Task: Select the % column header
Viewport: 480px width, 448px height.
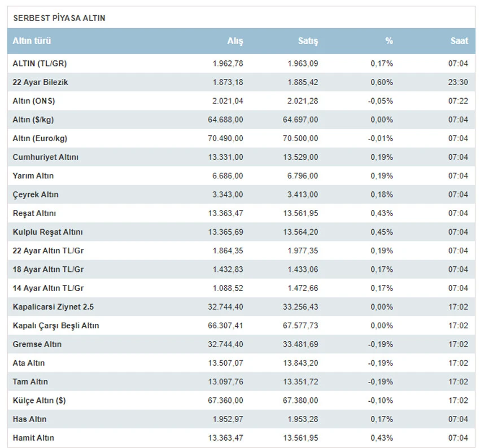Action: pos(389,41)
